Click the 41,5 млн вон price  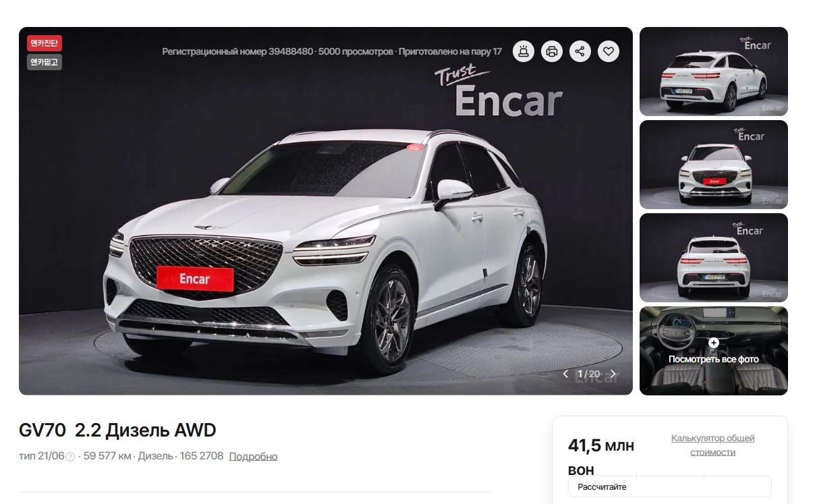coord(601,457)
